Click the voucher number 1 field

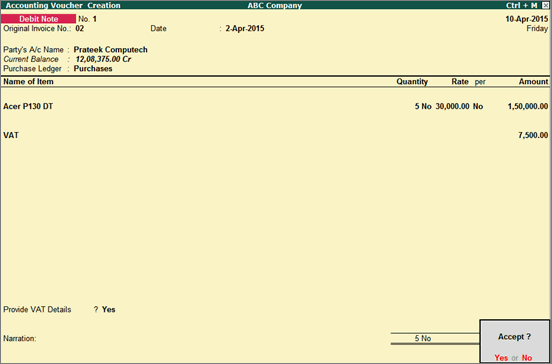(x=94, y=19)
